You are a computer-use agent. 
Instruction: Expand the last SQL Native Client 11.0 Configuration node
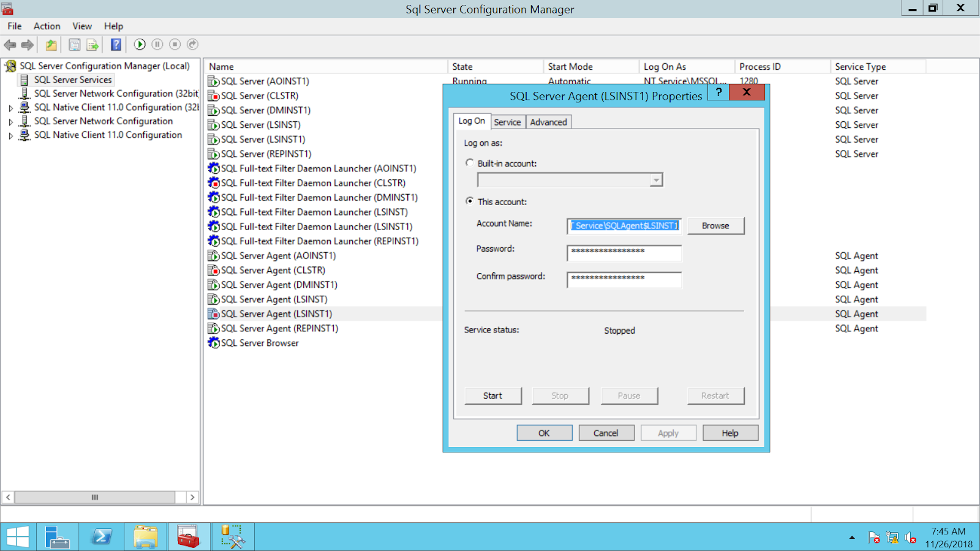tap(10, 136)
